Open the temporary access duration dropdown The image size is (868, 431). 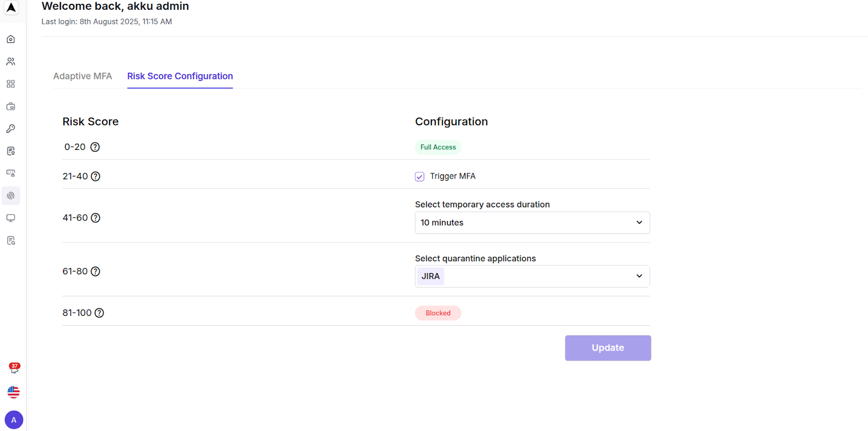532,223
